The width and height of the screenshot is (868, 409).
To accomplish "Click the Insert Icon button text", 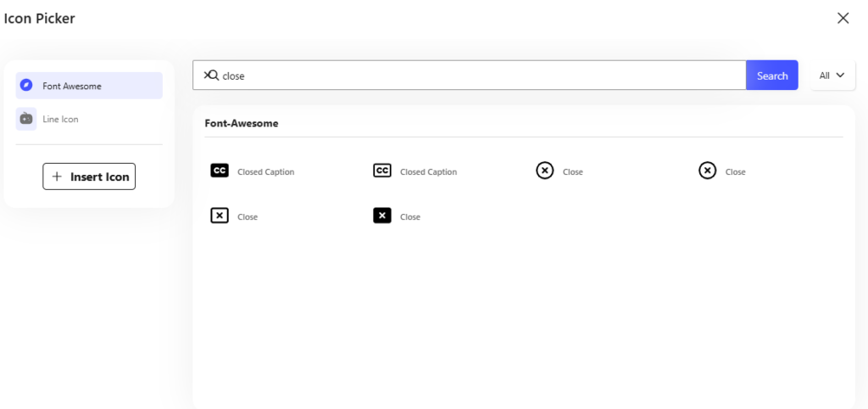I will pos(100,176).
